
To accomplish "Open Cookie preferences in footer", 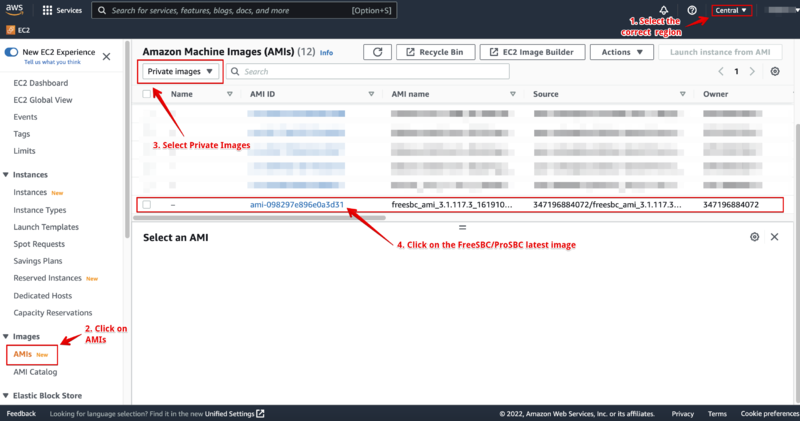I will pyautogui.click(x=770, y=414).
